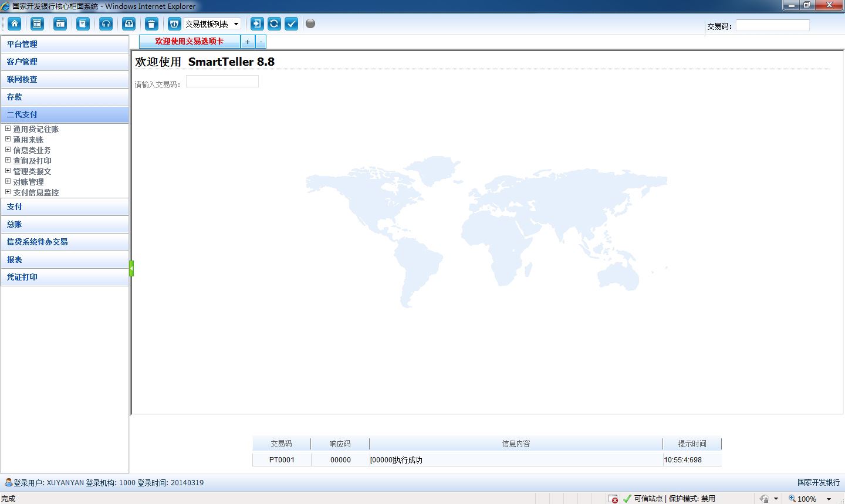Expand the 对账管理 tree node
845x504 pixels.
(x=8, y=181)
